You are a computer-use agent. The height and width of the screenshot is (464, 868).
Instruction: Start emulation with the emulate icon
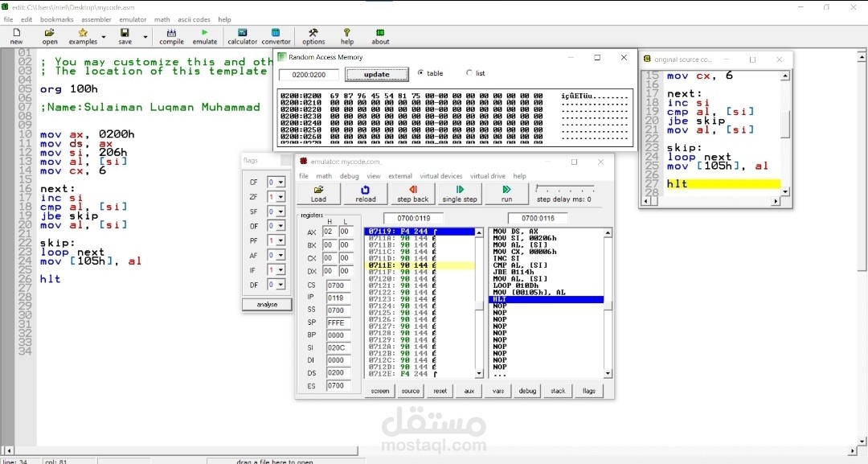205,36
